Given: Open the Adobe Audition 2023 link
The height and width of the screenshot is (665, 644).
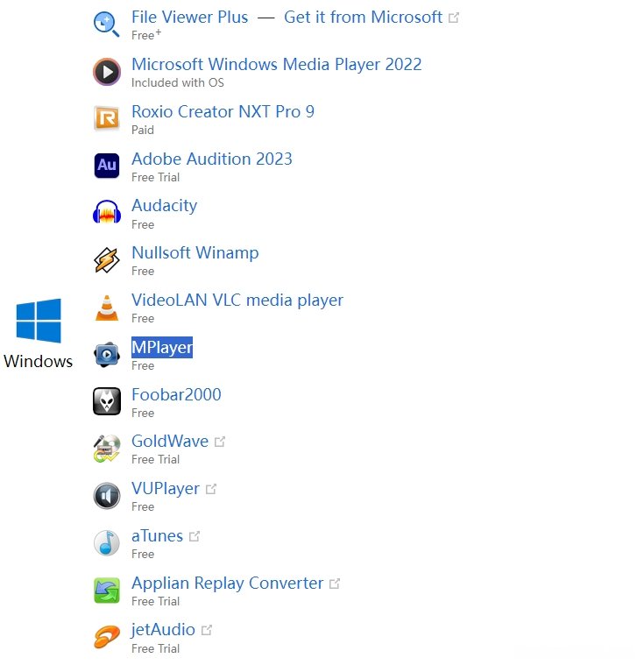Looking at the screenshot, I should (212, 159).
